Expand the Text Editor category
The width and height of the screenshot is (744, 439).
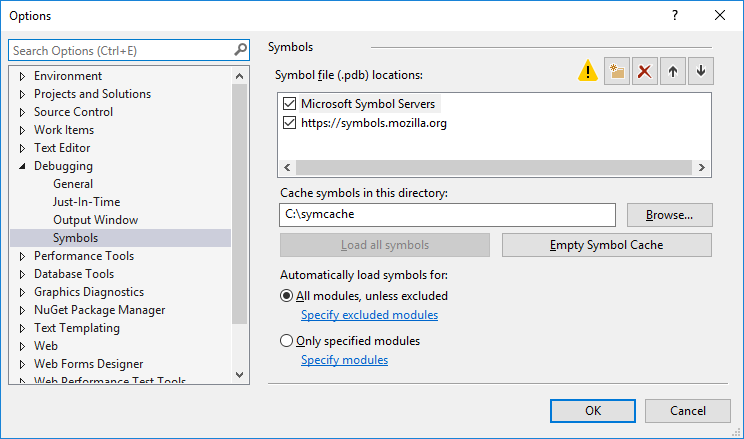point(22,148)
